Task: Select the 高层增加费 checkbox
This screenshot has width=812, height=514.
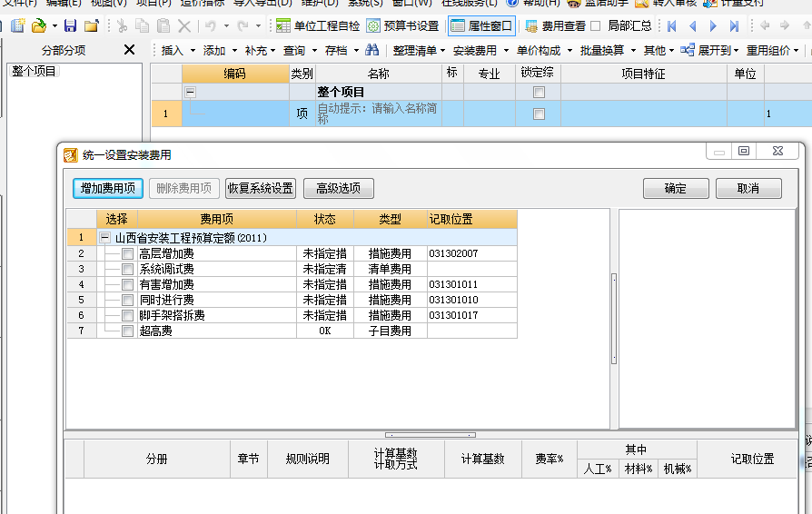Action: click(127, 253)
